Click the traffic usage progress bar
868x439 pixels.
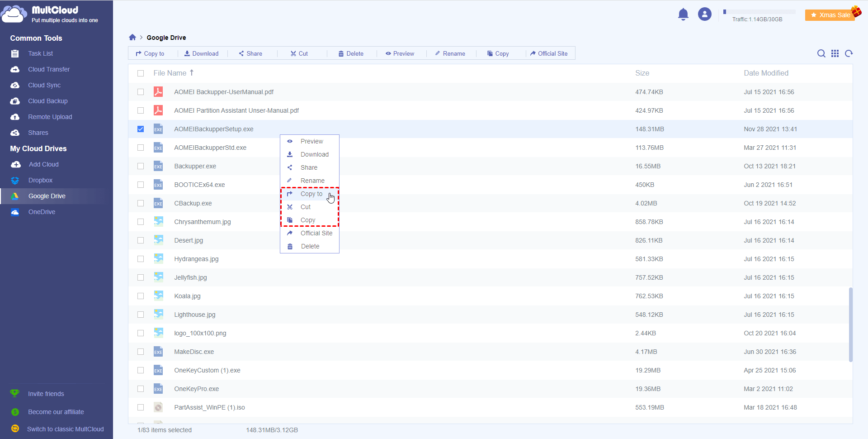(x=759, y=12)
